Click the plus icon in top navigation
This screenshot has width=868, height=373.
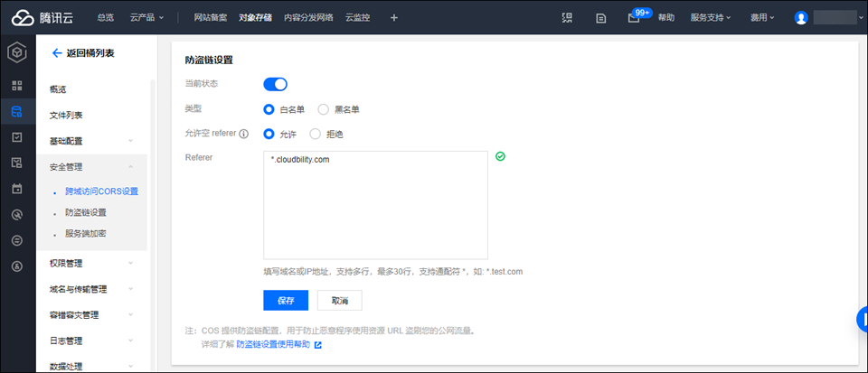[393, 17]
